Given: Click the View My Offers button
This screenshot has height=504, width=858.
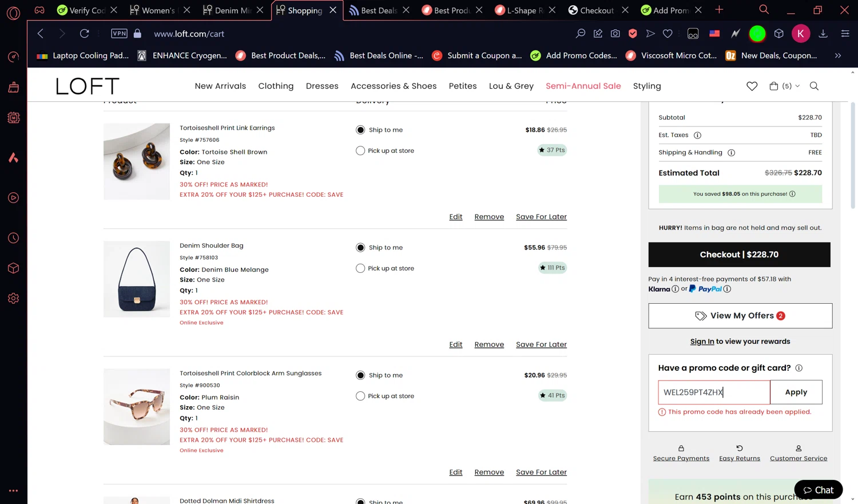Looking at the screenshot, I should coord(740,316).
